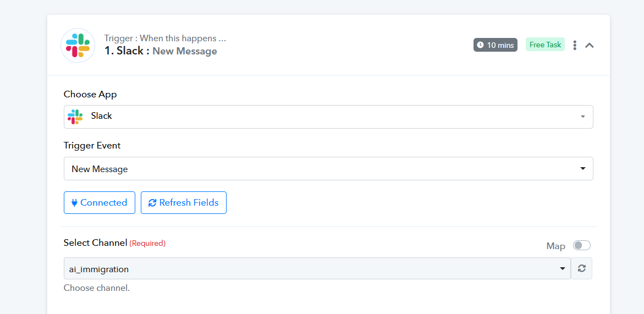Refresh channel list icon beside channel dropdown
This screenshot has width=644, height=314.
tap(581, 268)
